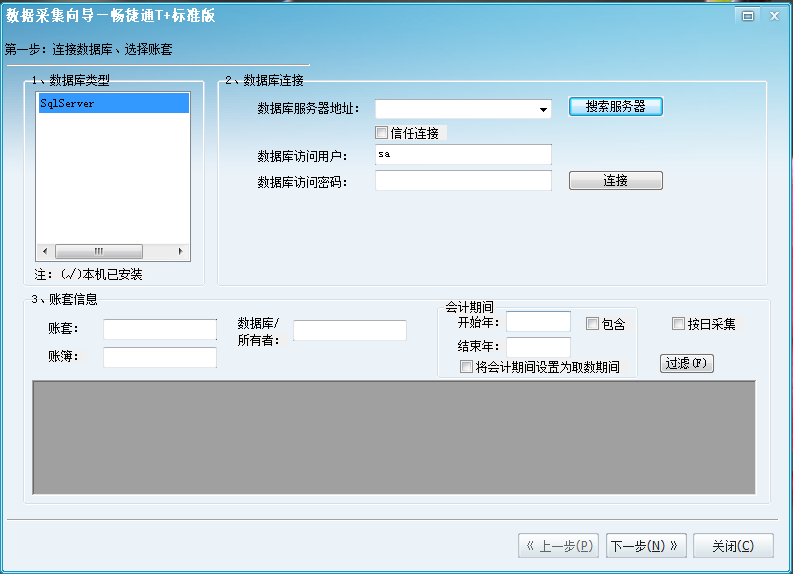The width and height of the screenshot is (793, 574).
Task: Click the 账套 input field
Action: (160, 329)
